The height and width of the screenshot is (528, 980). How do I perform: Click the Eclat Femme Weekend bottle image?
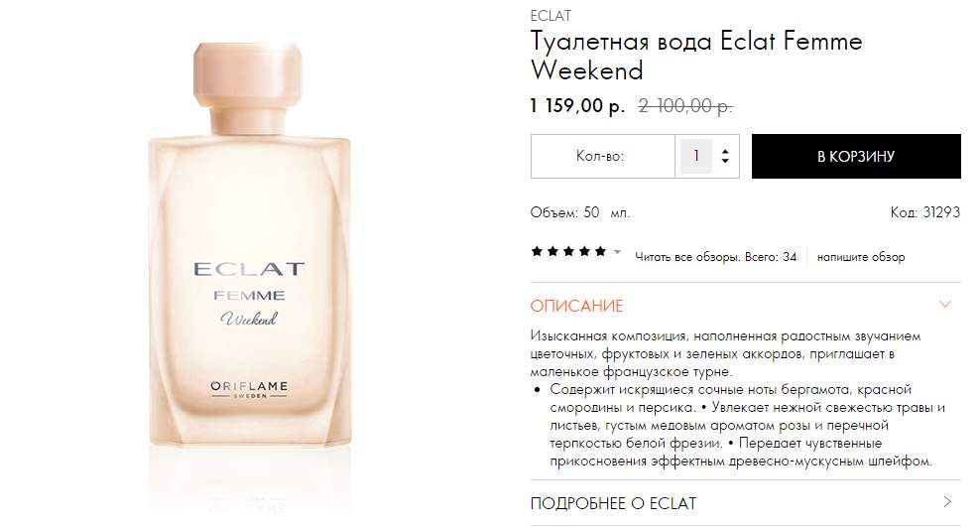[249, 245]
